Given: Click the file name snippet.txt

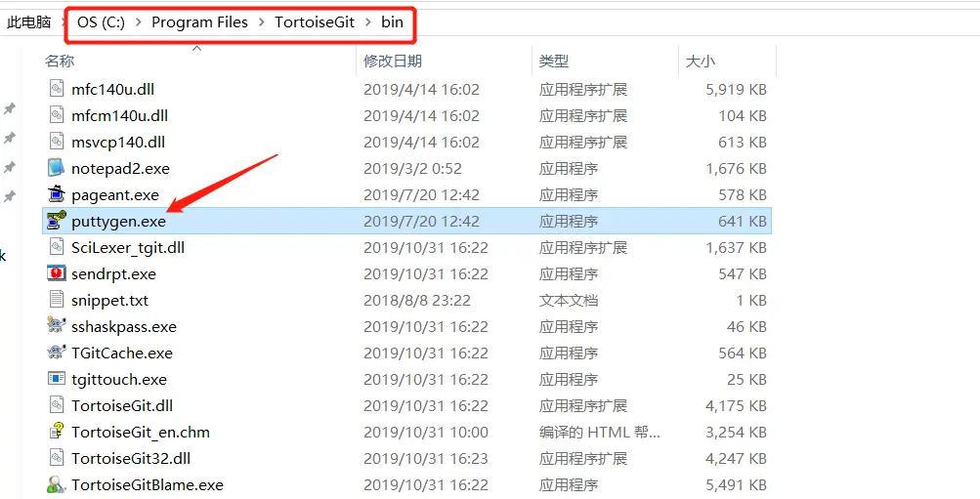Looking at the screenshot, I should tap(110, 301).
